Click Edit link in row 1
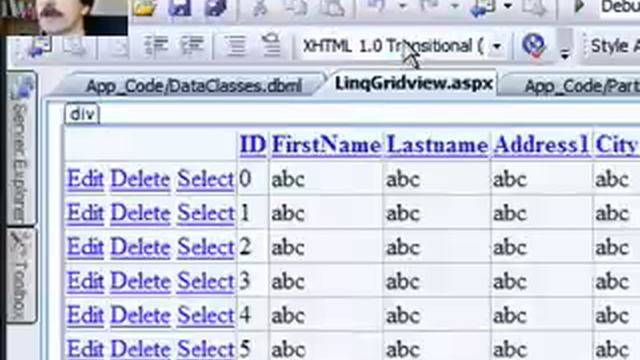The width and height of the screenshot is (640, 360). [x=85, y=213]
